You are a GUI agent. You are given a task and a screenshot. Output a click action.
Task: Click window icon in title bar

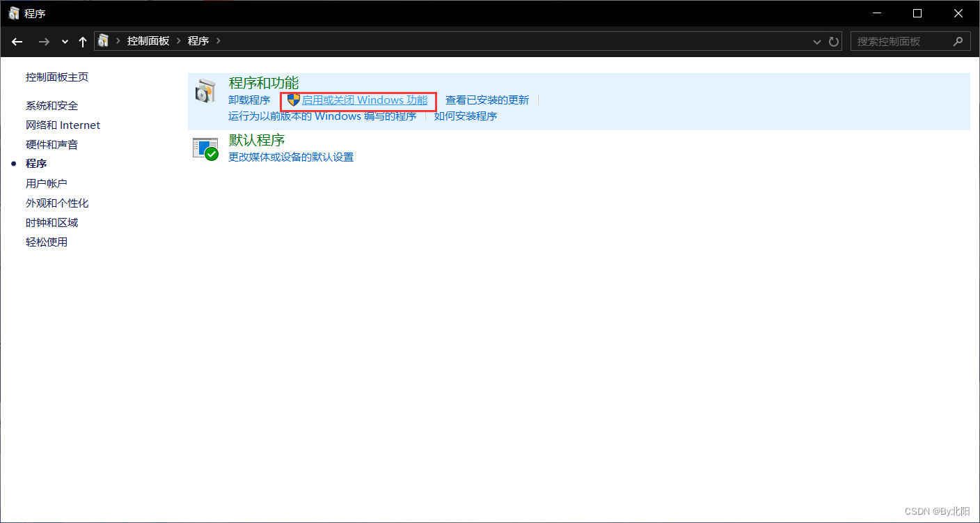click(x=14, y=13)
